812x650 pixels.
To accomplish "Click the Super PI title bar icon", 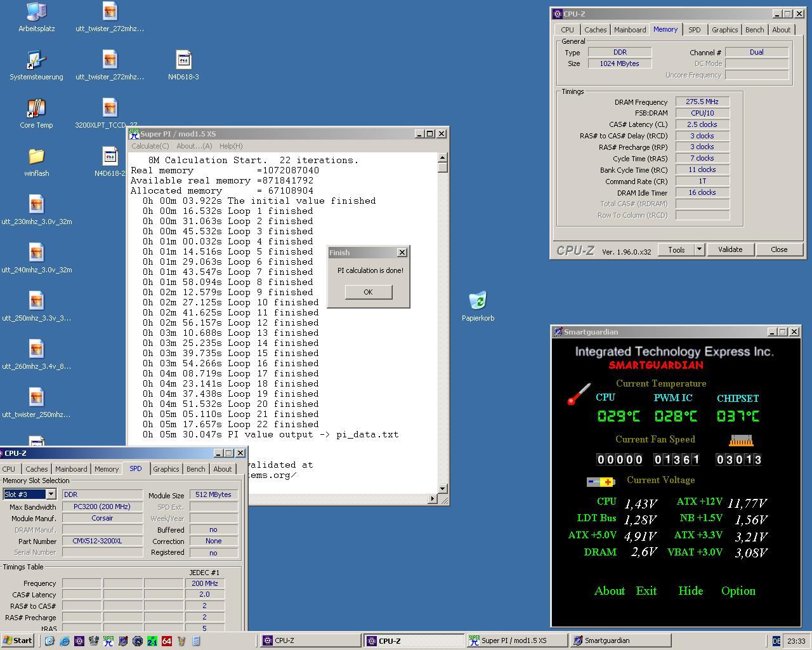I will tap(134, 134).
